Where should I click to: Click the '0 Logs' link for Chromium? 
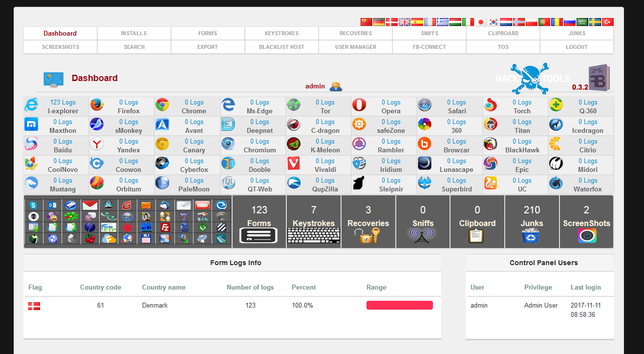pos(259,141)
